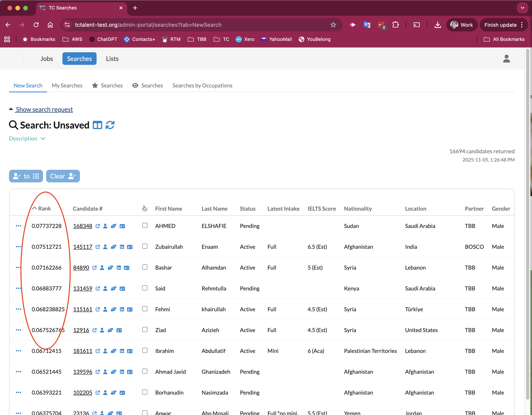Open LinkedIn profile for candidate 145117

(x=122, y=247)
